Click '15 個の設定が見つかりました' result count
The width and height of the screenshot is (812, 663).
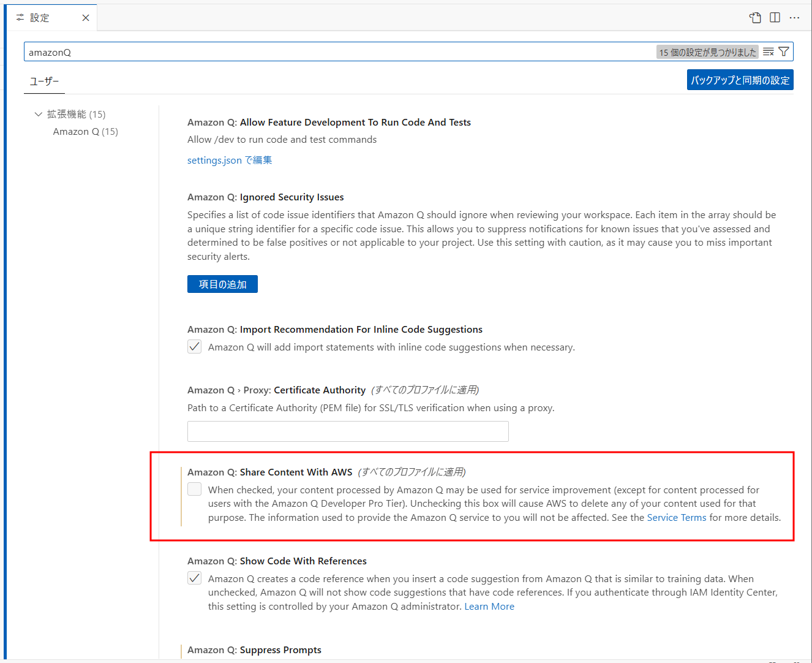707,52
